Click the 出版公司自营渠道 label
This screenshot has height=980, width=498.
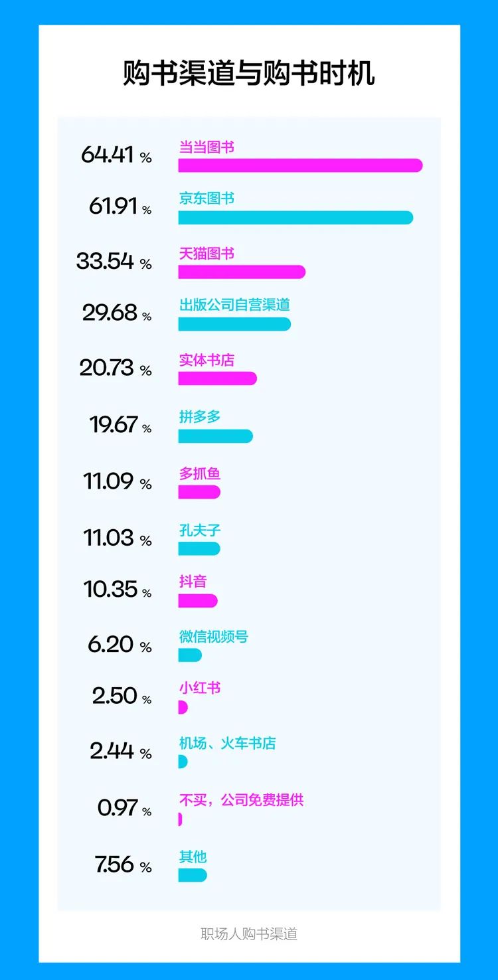[x=234, y=305]
